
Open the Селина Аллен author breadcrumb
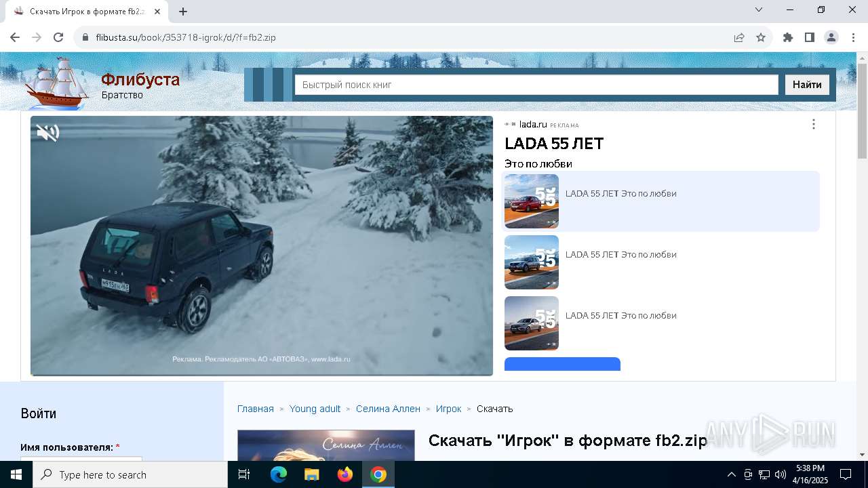pyautogui.click(x=388, y=409)
